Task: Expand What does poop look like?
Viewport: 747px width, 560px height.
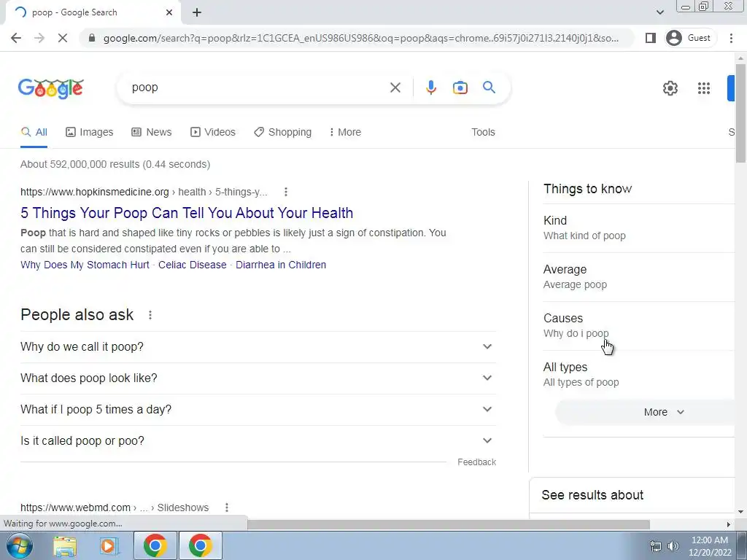Action: coord(258,378)
